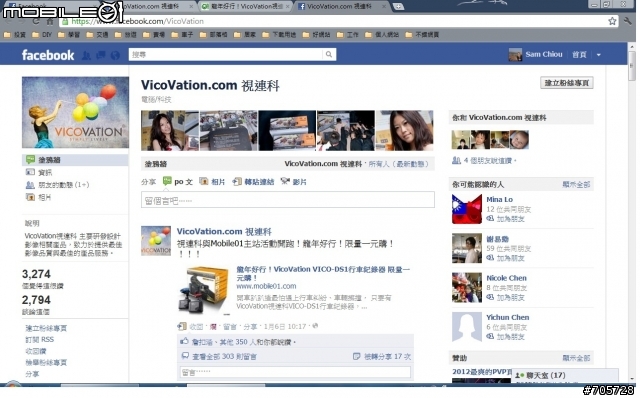The height and width of the screenshot is (398, 640).
Task: Open friend requests icon in Facebook header
Action: [86, 55]
